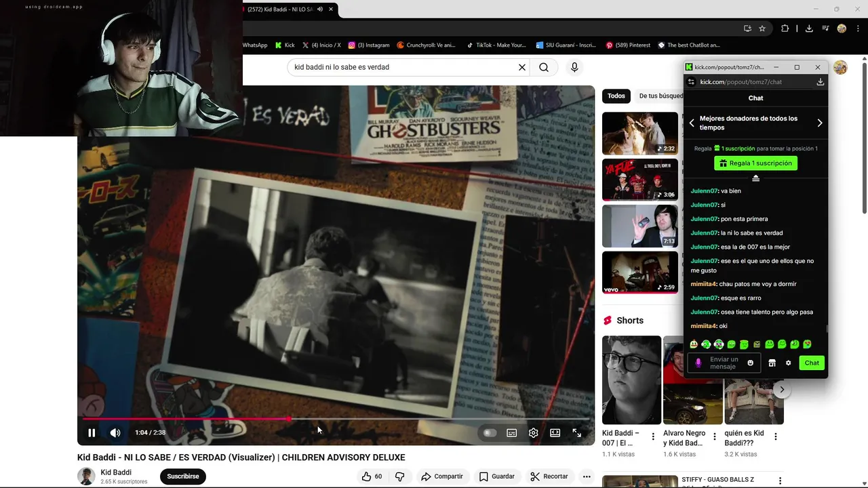Viewport: 868px width, 488px height.
Task: Open more actions ellipsis below video
Action: [587, 476]
